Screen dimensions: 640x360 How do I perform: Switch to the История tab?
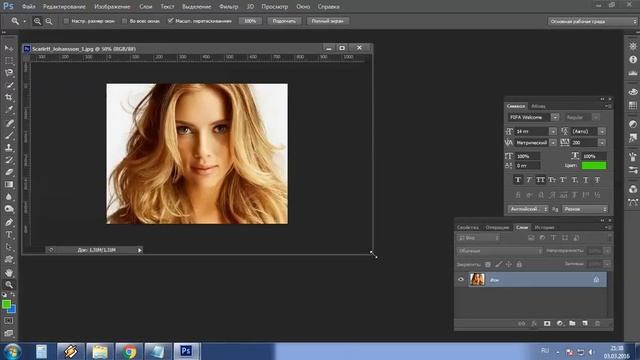(x=544, y=227)
